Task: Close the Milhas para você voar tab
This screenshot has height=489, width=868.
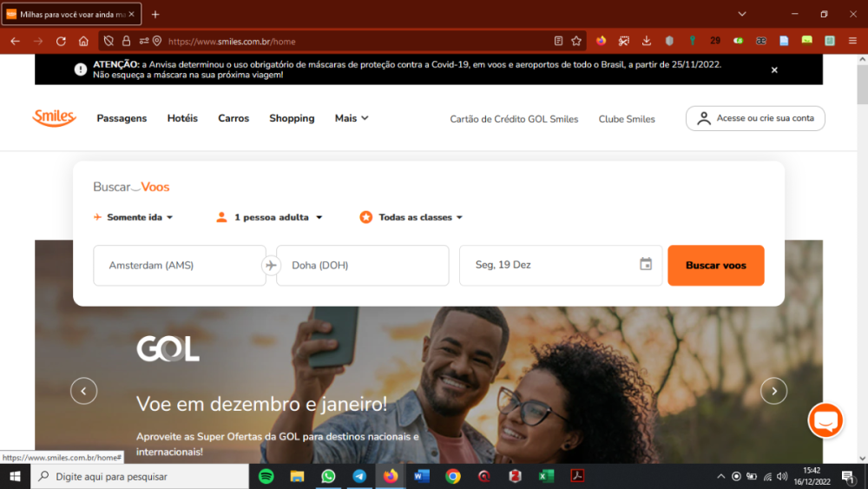Action: [131, 15]
